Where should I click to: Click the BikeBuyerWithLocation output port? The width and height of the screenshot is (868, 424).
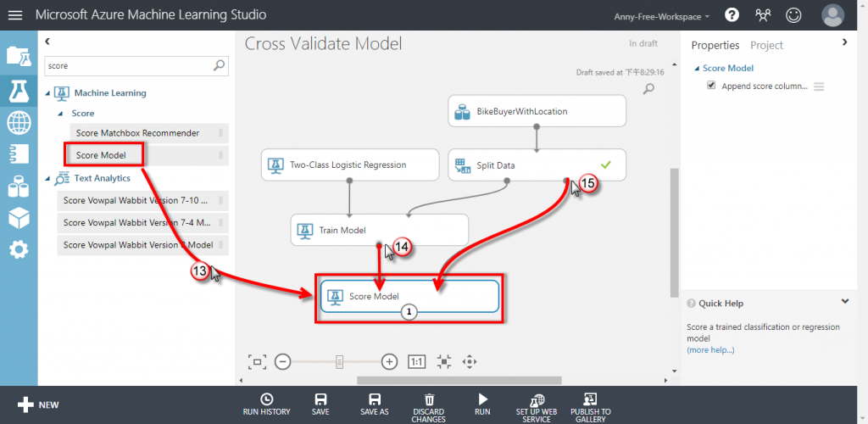tap(537, 126)
